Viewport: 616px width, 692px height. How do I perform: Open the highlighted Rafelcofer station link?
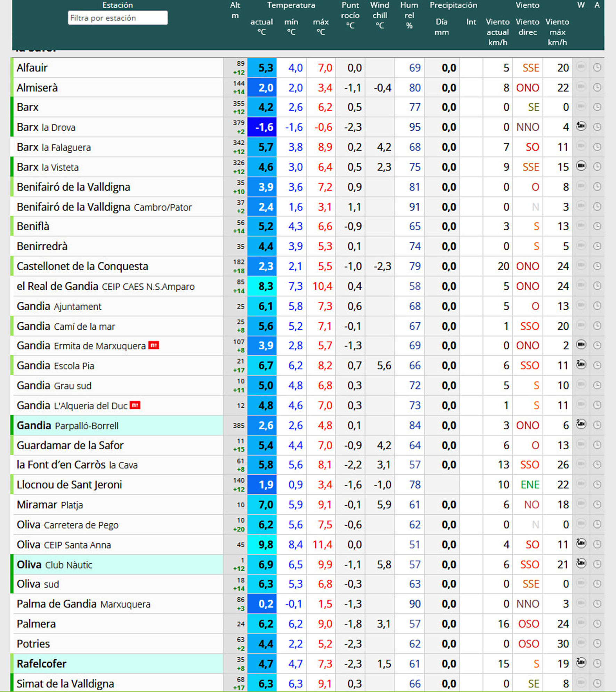[x=42, y=663]
